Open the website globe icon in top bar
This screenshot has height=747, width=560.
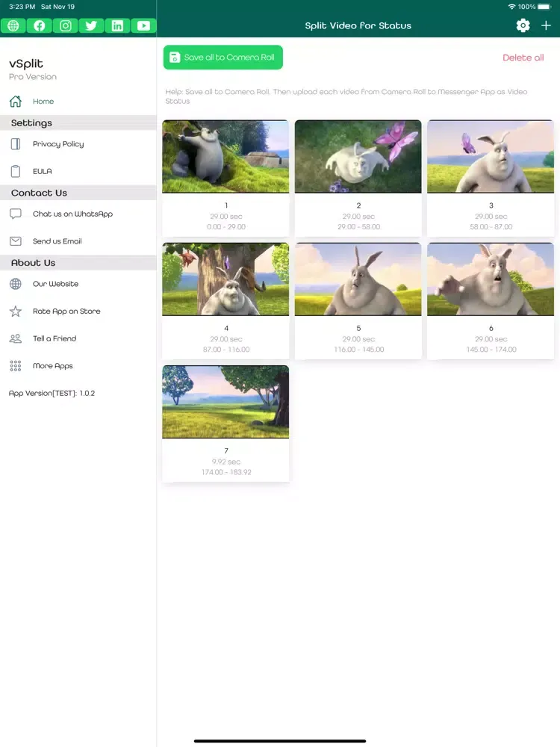13,25
